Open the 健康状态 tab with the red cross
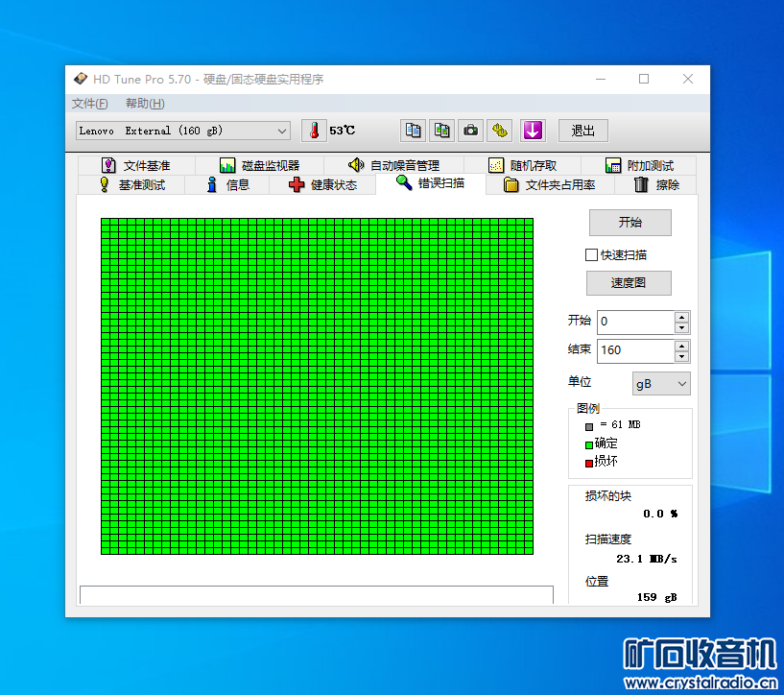Image resolution: width=784 pixels, height=695 pixels. click(322, 185)
